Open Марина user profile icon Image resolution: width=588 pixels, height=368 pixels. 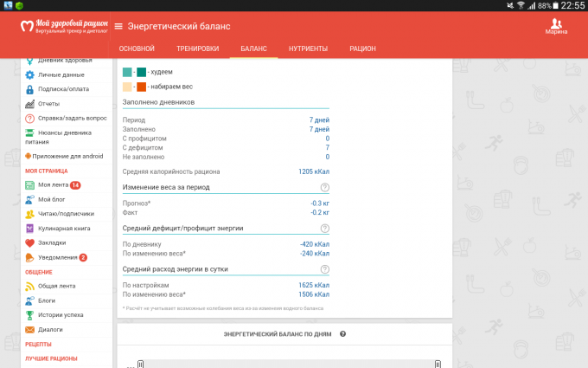pos(556,24)
